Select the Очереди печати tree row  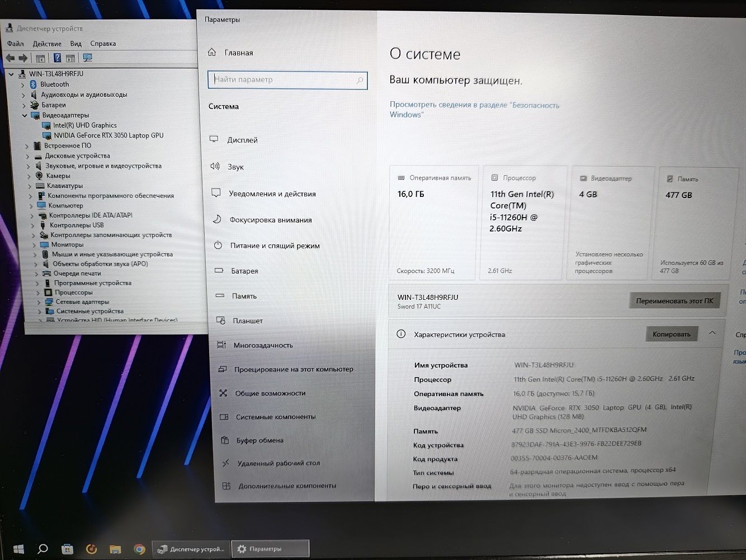[77, 274]
